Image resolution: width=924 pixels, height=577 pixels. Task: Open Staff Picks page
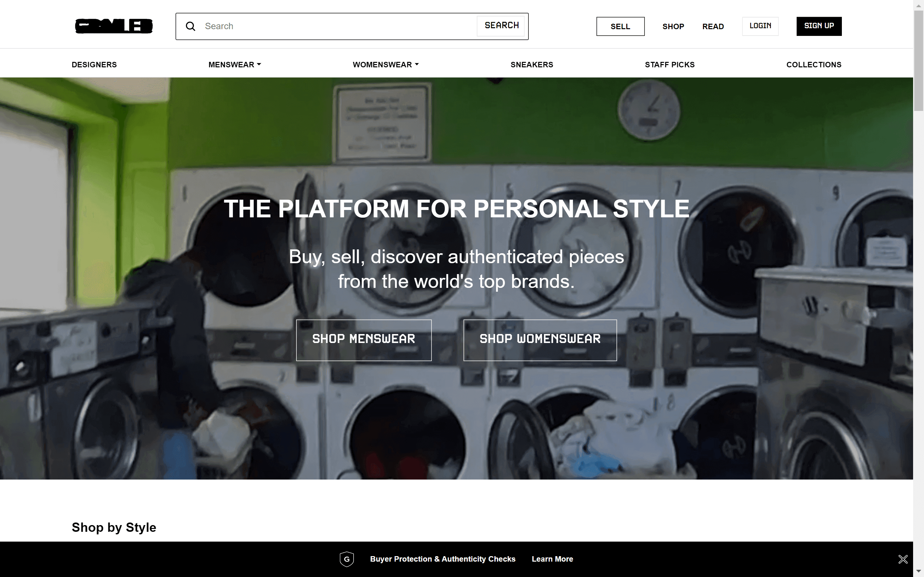pyautogui.click(x=669, y=64)
